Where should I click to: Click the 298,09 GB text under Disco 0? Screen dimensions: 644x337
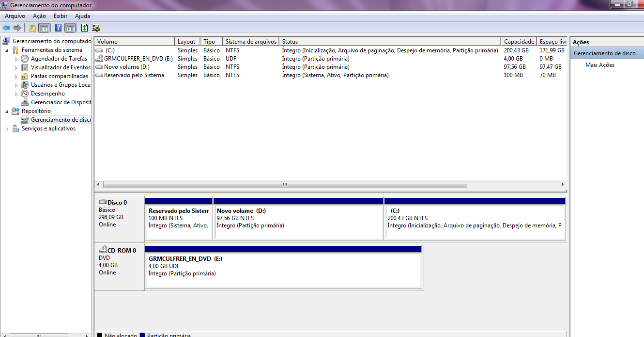point(111,217)
